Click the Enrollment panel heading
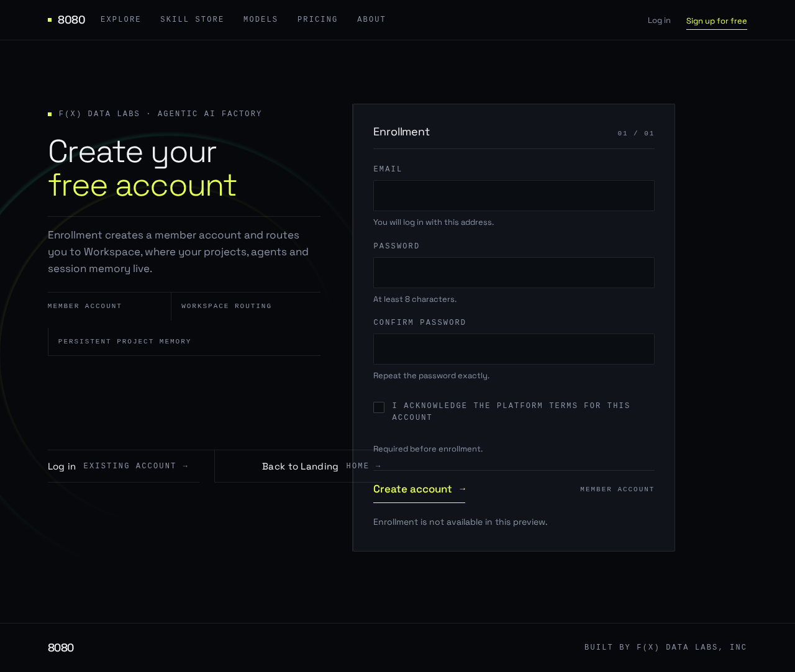 (401, 132)
